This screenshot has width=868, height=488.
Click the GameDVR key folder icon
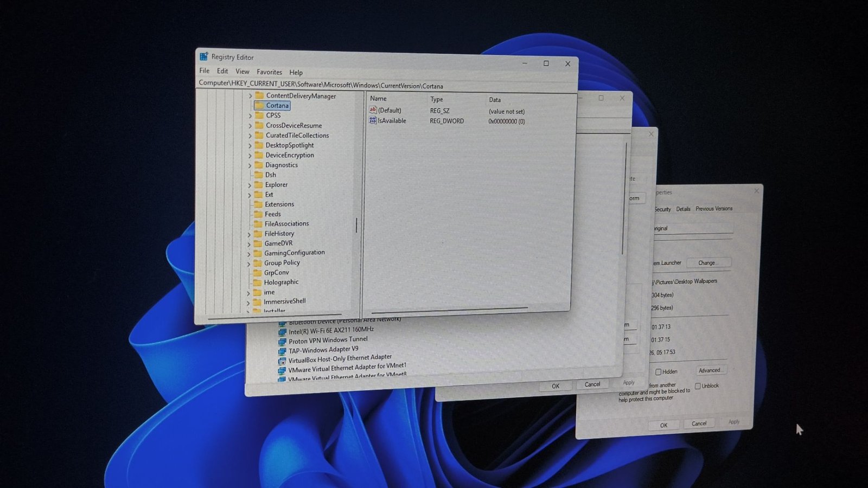coord(258,243)
